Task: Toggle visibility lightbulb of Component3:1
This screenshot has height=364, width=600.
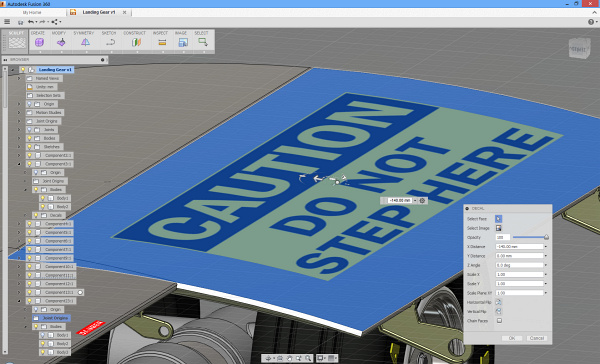Action: tap(29, 164)
